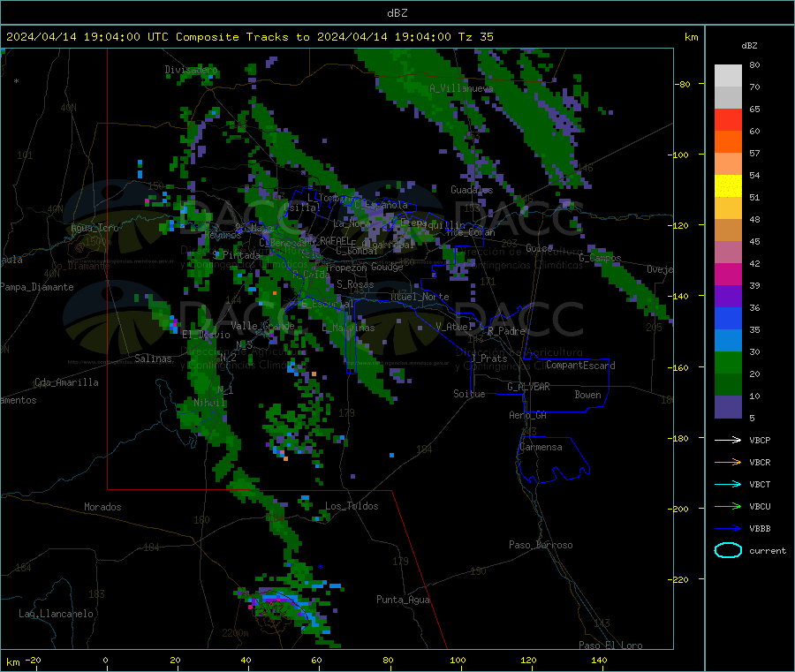Click the white VBCP arrow icon
This screenshot has height=672, width=795.
(x=728, y=440)
